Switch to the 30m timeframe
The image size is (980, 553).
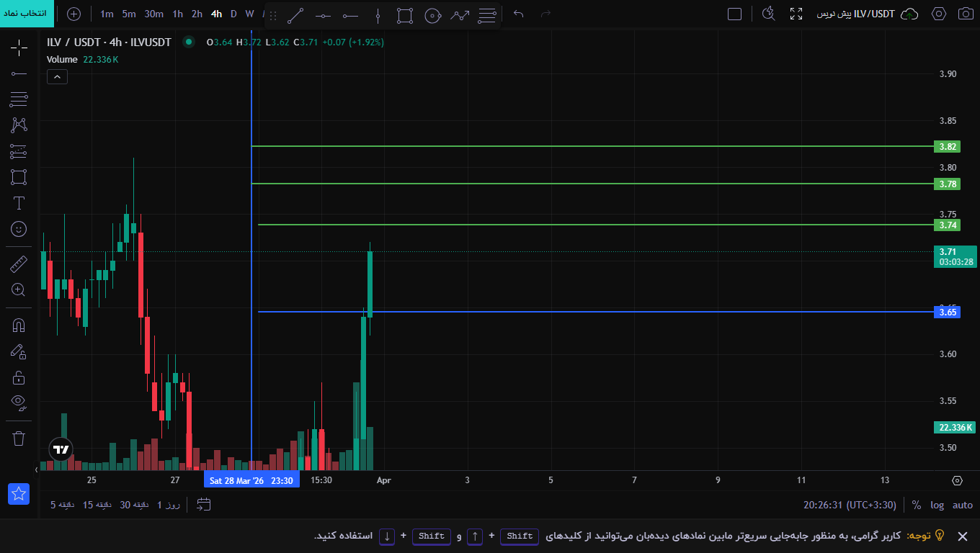(153, 14)
